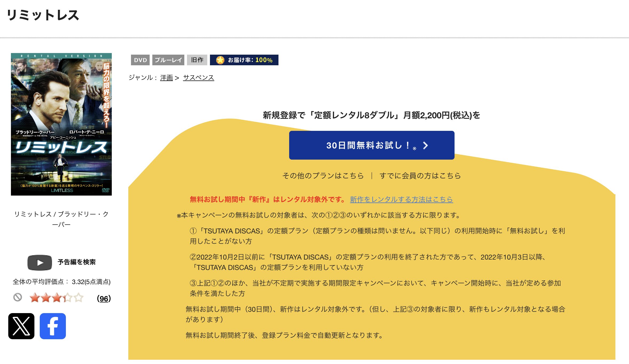Click condition ② 2022年10月2日以前 text
This screenshot has height=364, width=629.
(368, 262)
